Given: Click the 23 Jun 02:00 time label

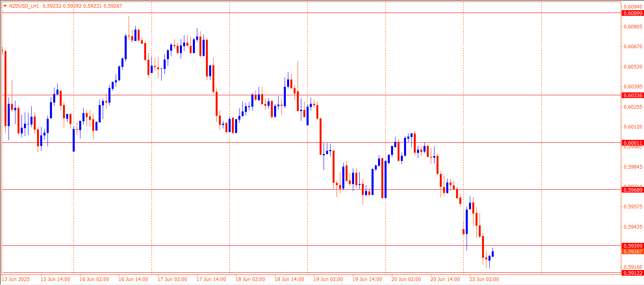Looking at the screenshot, I should (x=484, y=279).
